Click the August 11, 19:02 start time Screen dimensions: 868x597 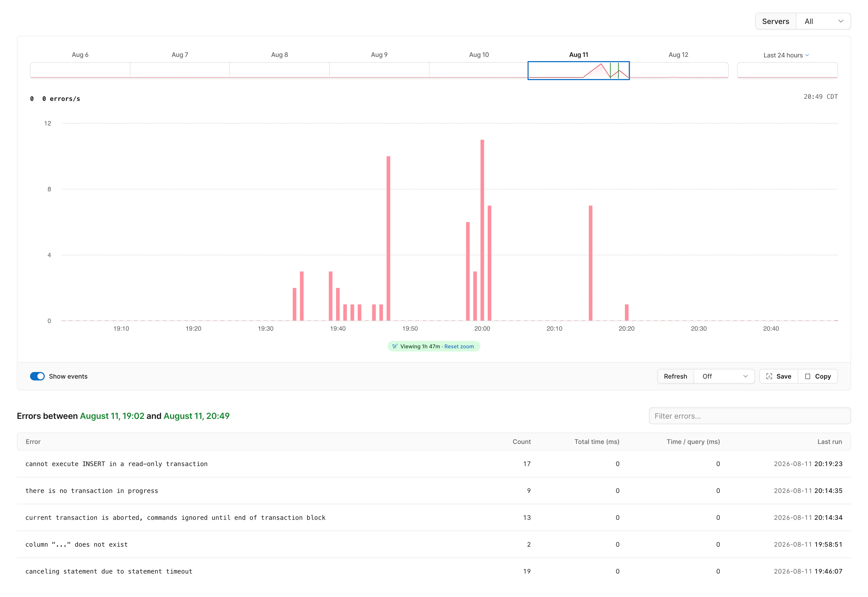point(112,416)
